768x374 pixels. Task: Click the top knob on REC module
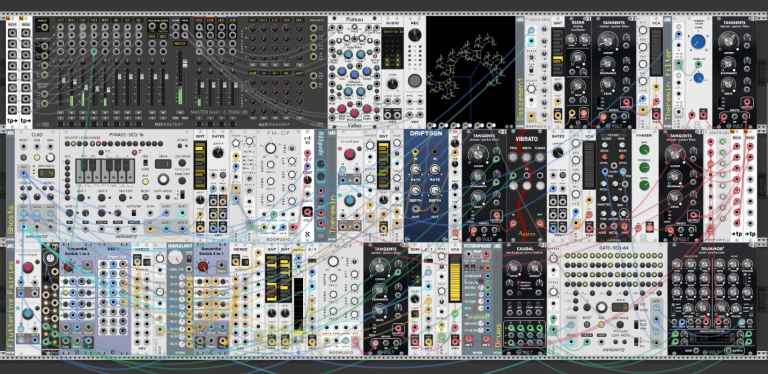click(415, 34)
